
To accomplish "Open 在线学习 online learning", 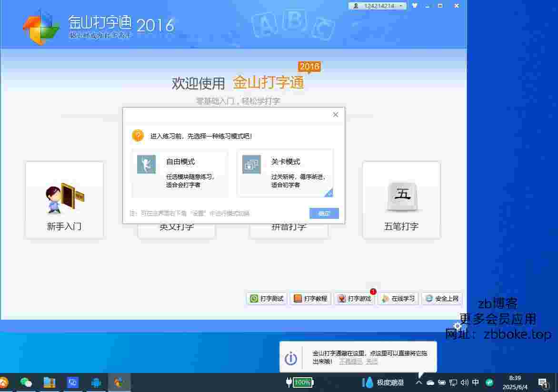I will 398,298.
